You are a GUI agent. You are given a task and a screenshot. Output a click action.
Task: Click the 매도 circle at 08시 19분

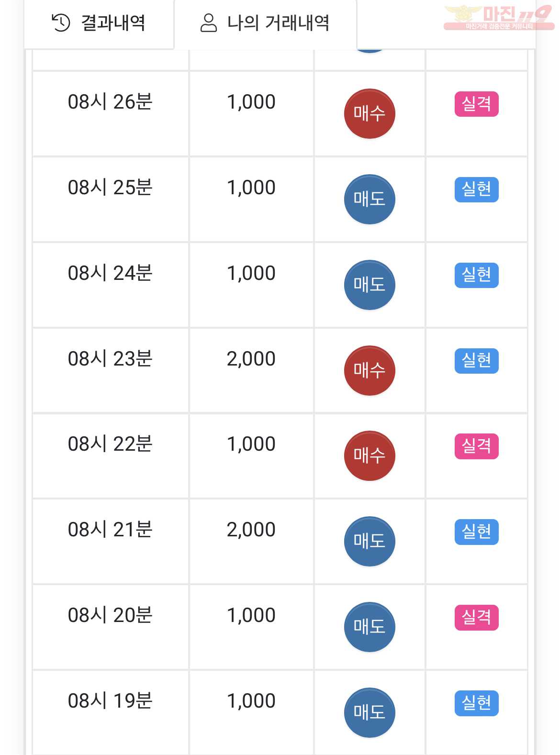click(370, 712)
